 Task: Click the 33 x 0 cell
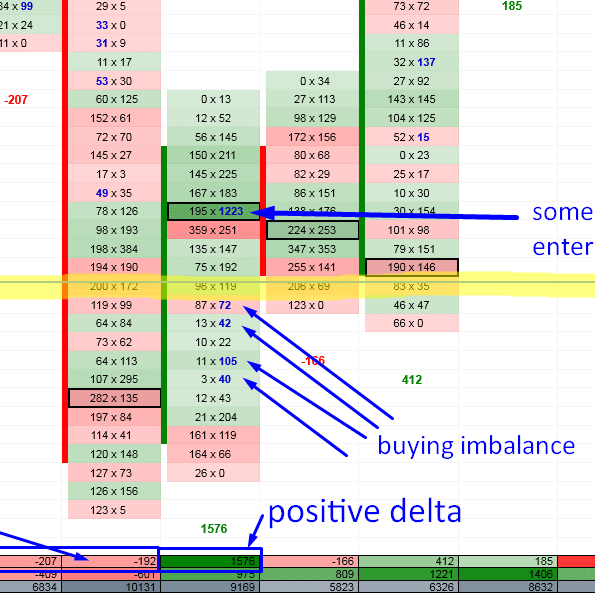[114, 25]
